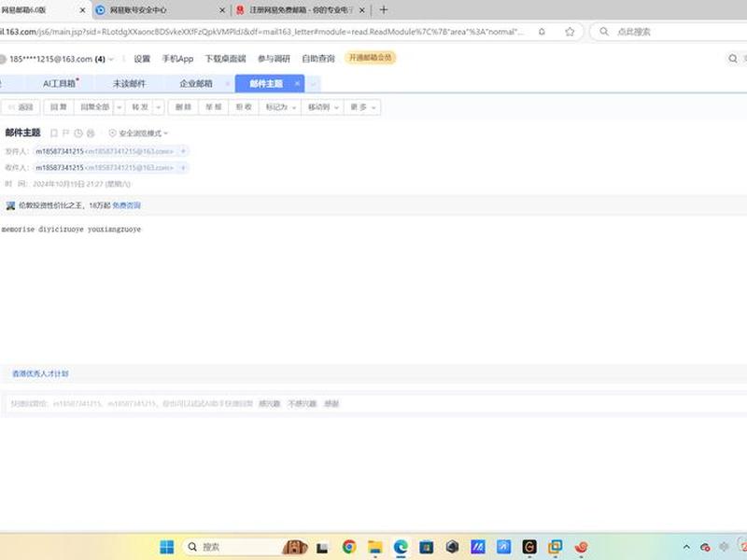Open File Explorer from the taskbar
The height and width of the screenshot is (560, 747).
coord(375,547)
